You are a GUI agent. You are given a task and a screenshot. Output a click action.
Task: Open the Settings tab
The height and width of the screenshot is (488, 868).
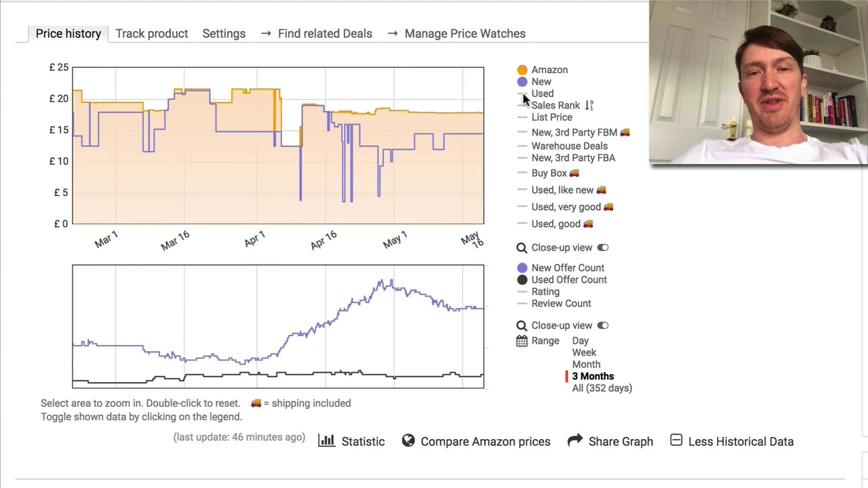[224, 34]
